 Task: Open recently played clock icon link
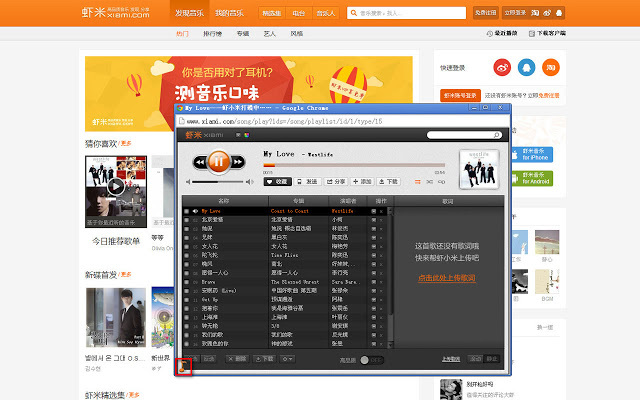pos(502,33)
